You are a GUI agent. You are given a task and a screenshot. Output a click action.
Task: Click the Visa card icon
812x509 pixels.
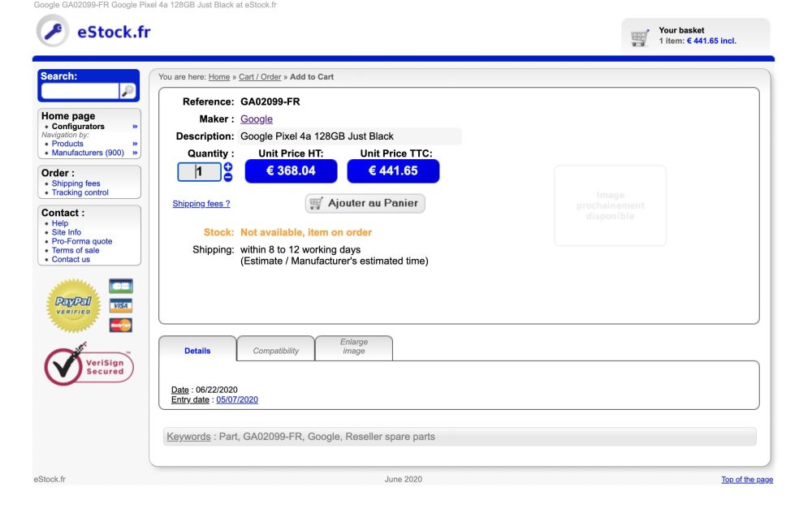(x=121, y=306)
